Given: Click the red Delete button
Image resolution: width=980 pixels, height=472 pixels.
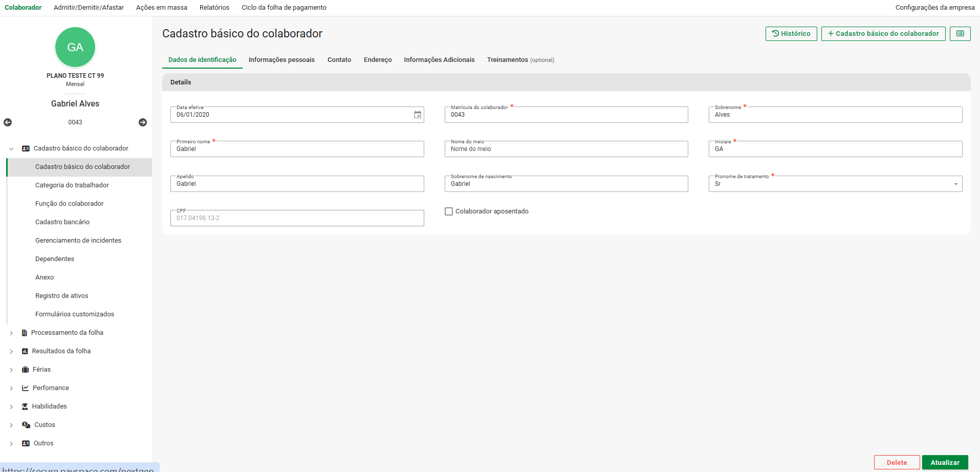Looking at the screenshot, I should [897, 462].
